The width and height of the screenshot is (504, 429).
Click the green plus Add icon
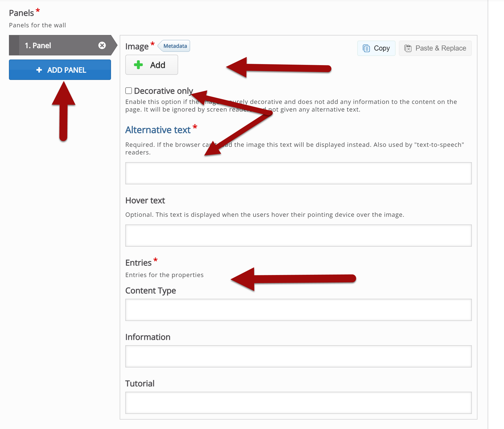(x=138, y=65)
